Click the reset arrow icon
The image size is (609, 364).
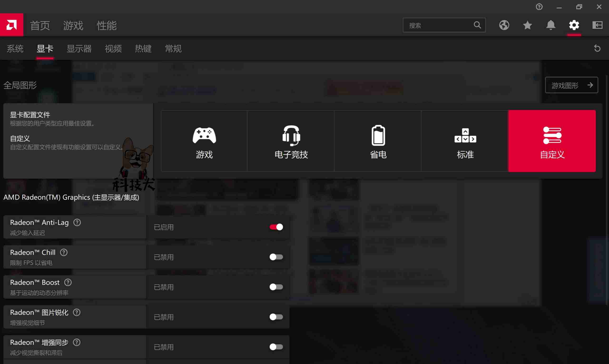coord(597,48)
